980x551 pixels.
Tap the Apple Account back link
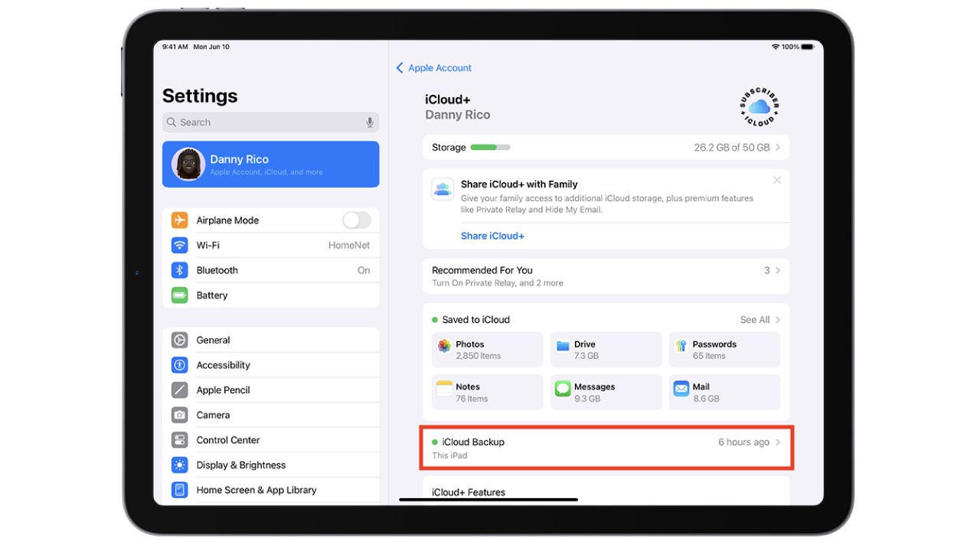click(439, 68)
